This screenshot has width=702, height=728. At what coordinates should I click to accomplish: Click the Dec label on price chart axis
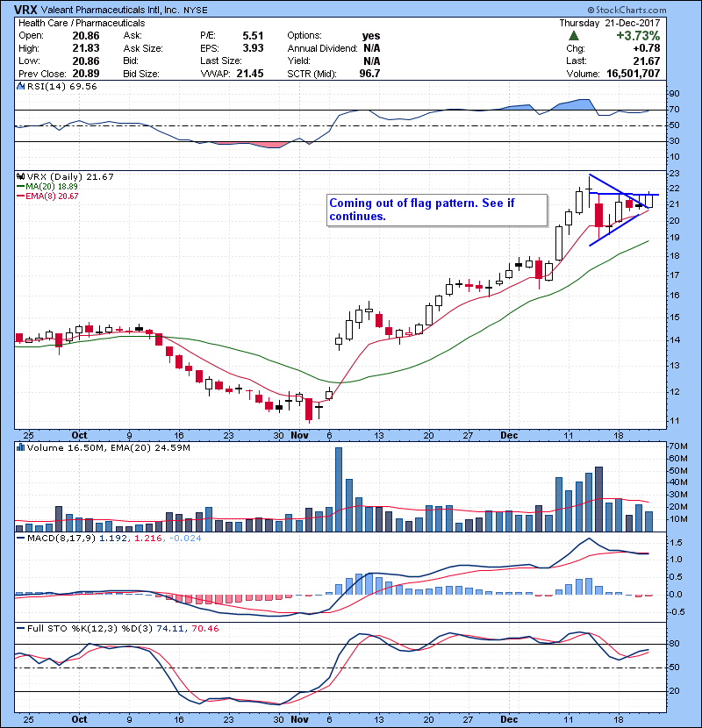[509, 436]
